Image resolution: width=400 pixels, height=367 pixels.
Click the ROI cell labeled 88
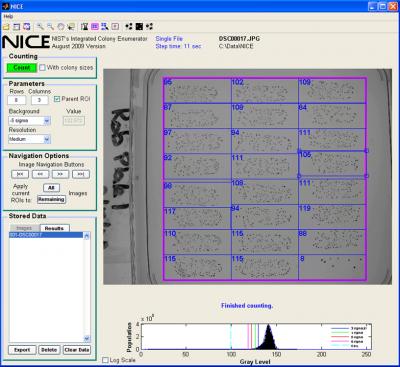click(x=332, y=242)
